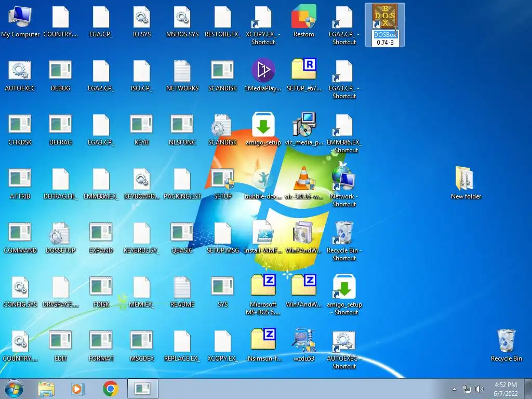Select the QBASIC program icon

pos(182,233)
